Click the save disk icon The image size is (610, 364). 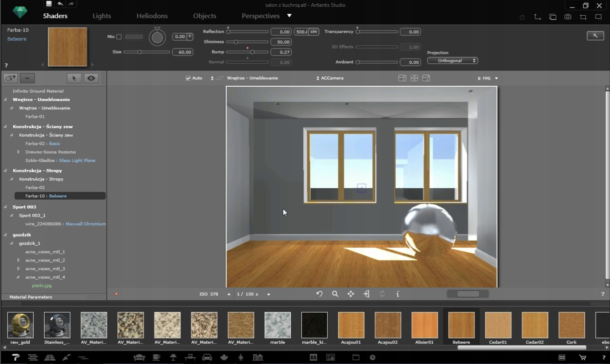pyautogui.click(x=49, y=4)
